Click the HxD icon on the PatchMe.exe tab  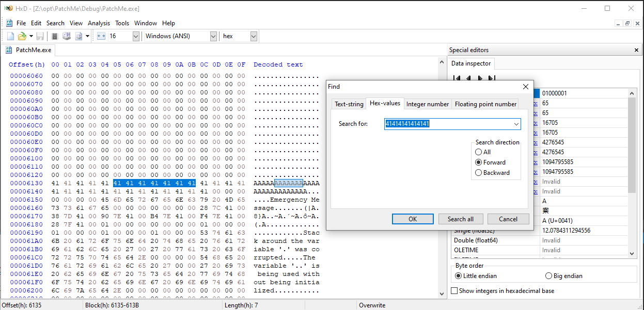[8, 50]
